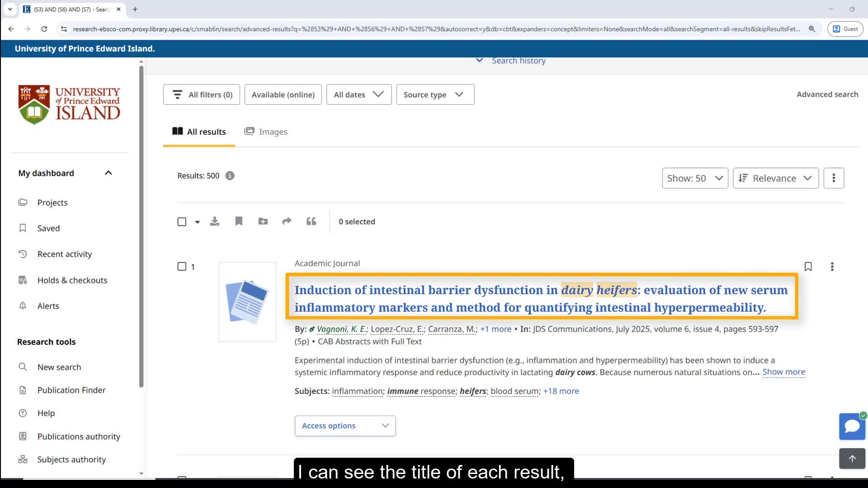868x488 pixels.
Task: Expand the Source type dropdown
Action: [x=435, y=94]
